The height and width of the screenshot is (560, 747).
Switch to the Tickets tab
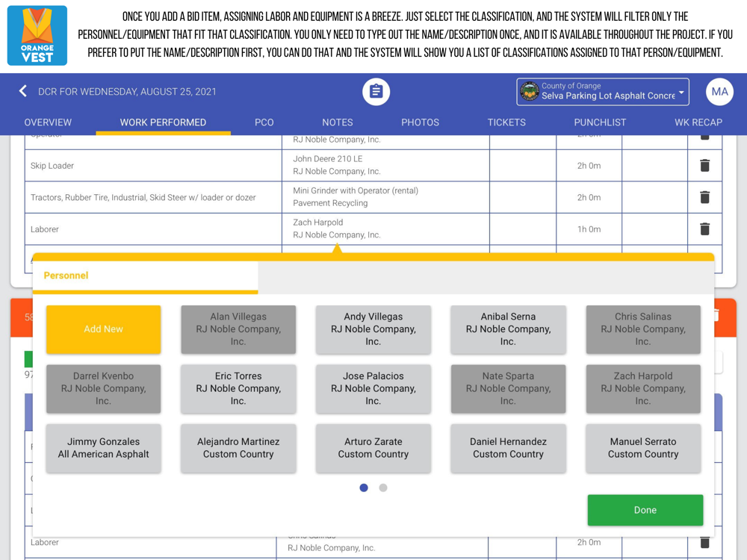point(506,122)
